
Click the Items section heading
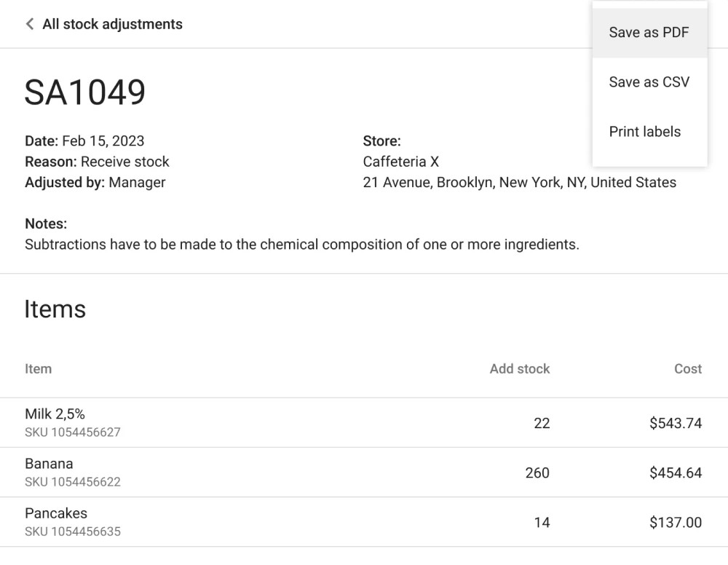point(55,309)
